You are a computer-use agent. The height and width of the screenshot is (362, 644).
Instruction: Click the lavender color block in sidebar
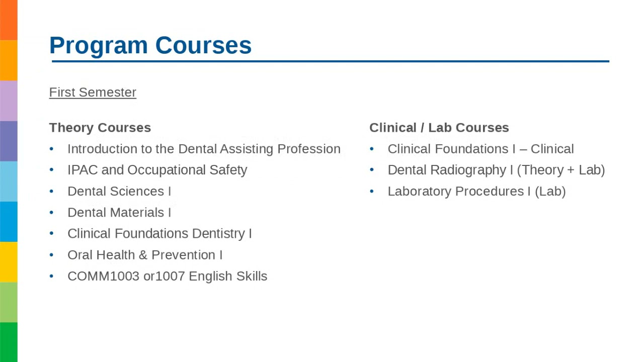(x=9, y=101)
